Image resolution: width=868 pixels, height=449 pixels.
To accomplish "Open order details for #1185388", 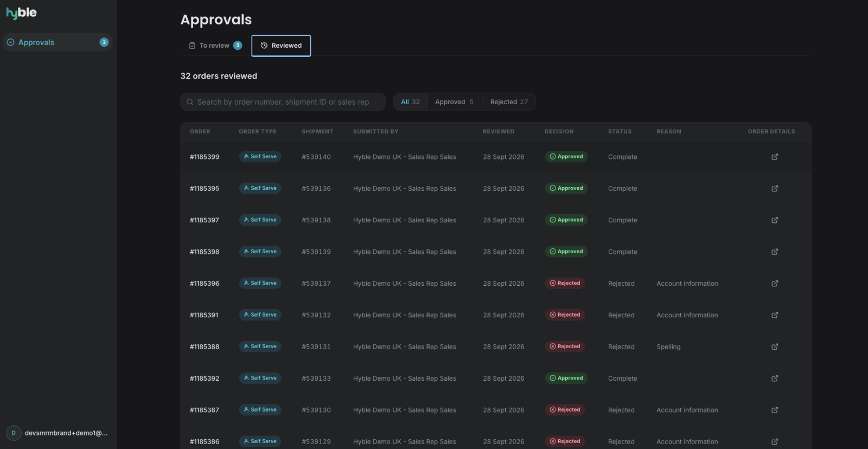I will click(775, 347).
